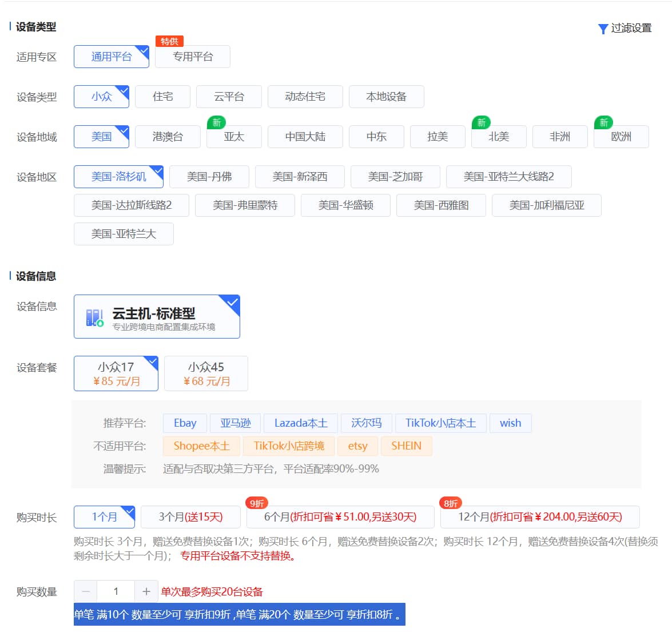Select the 动态住宅 device type

(305, 96)
